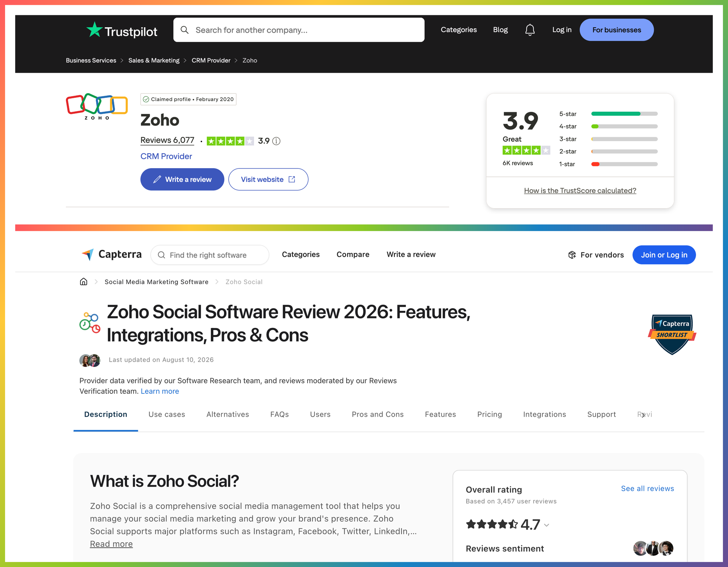This screenshot has height=567, width=728.
Task: Click the Zoho company logo
Action: pyautogui.click(x=97, y=106)
